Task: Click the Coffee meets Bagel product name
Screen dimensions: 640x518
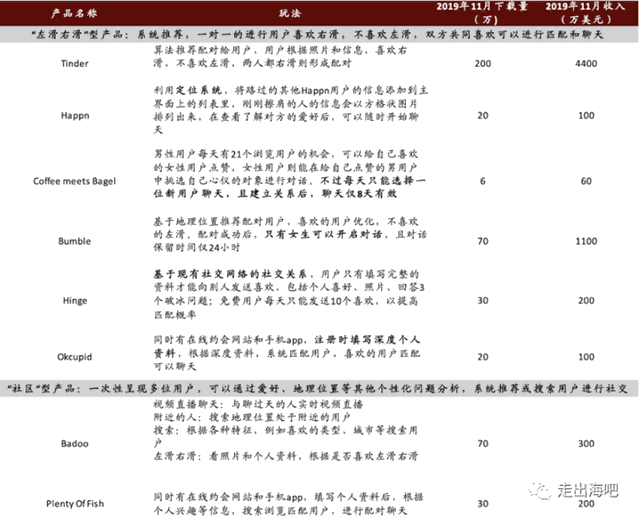Action: [x=74, y=181]
